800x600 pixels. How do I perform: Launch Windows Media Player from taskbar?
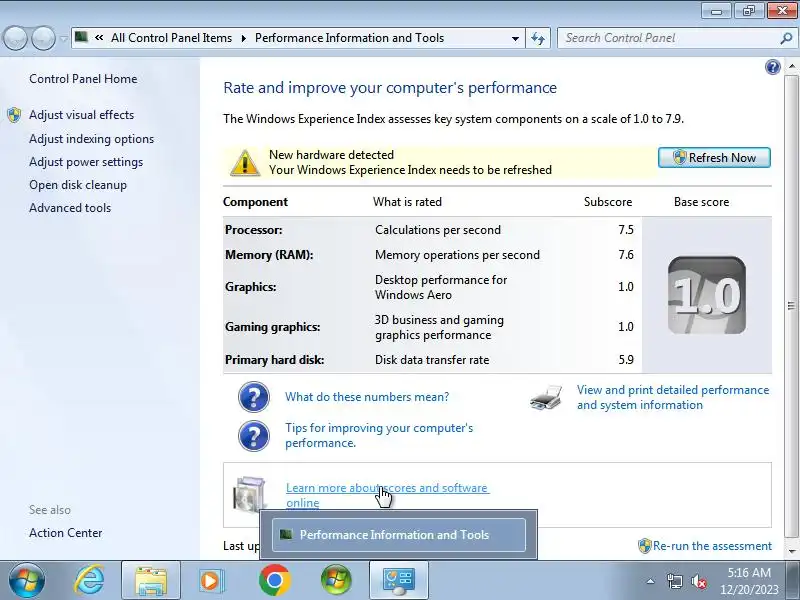pyautogui.click(x=211, y=581)
